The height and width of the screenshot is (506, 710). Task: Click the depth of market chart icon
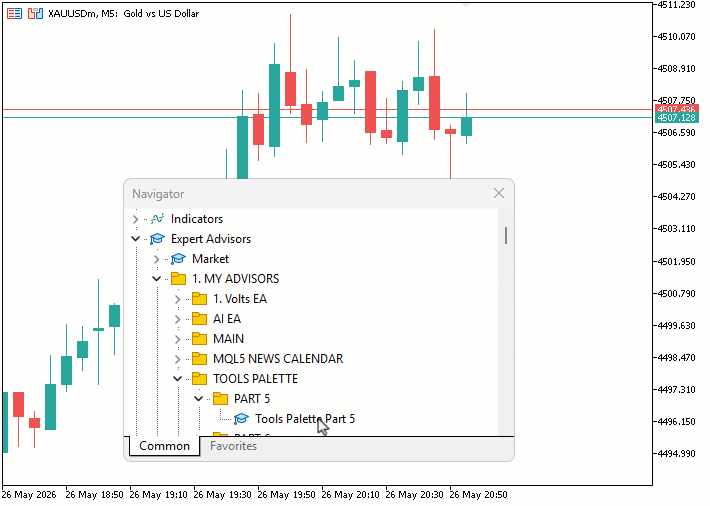[35, 14]
